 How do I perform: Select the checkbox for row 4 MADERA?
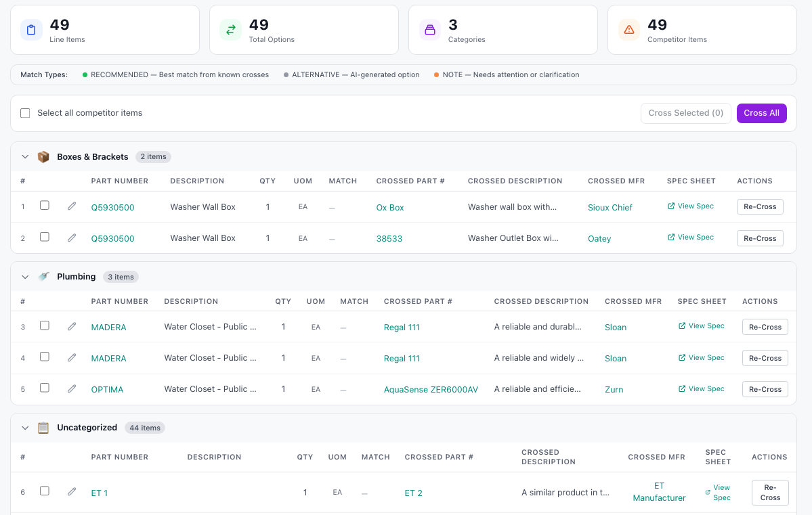45,357
